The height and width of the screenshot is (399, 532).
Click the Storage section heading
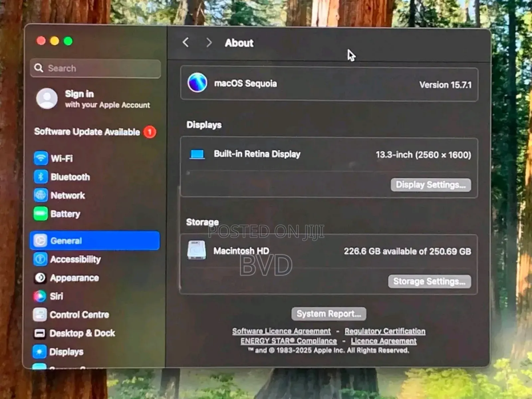coord(202,222)
